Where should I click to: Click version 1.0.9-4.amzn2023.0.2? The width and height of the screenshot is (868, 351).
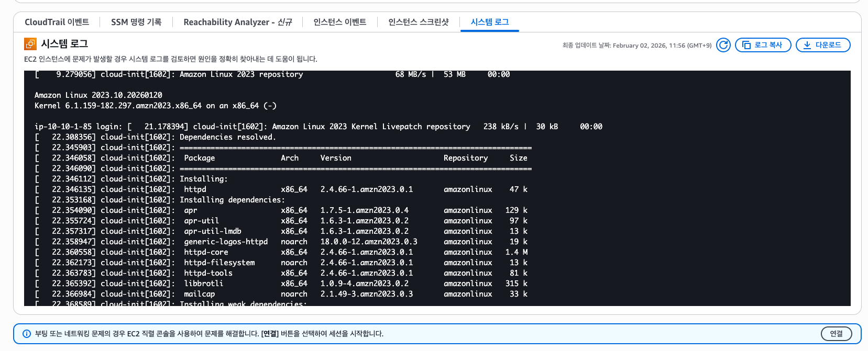coord(365,284)
